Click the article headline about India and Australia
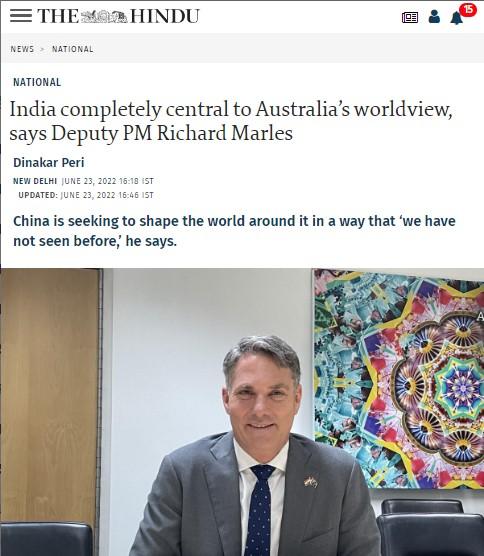Screen dimensions: 484x556 click(230, 121)
